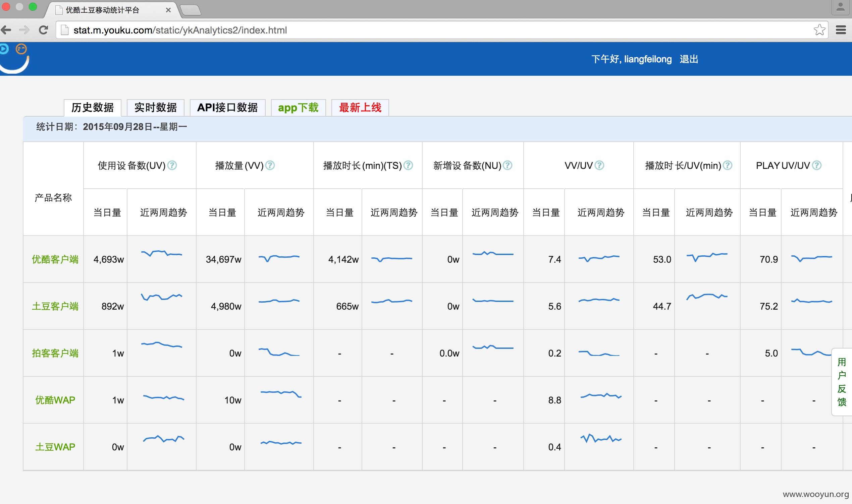Viewport: 852px width, 504px height.
Task: Click the 0.0w new devices value
Action: [449, 353]
